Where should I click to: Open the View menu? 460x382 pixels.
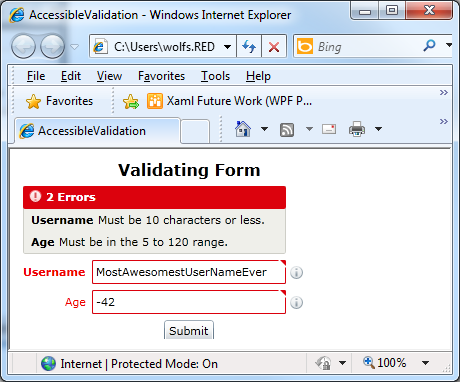click(109, 76)
